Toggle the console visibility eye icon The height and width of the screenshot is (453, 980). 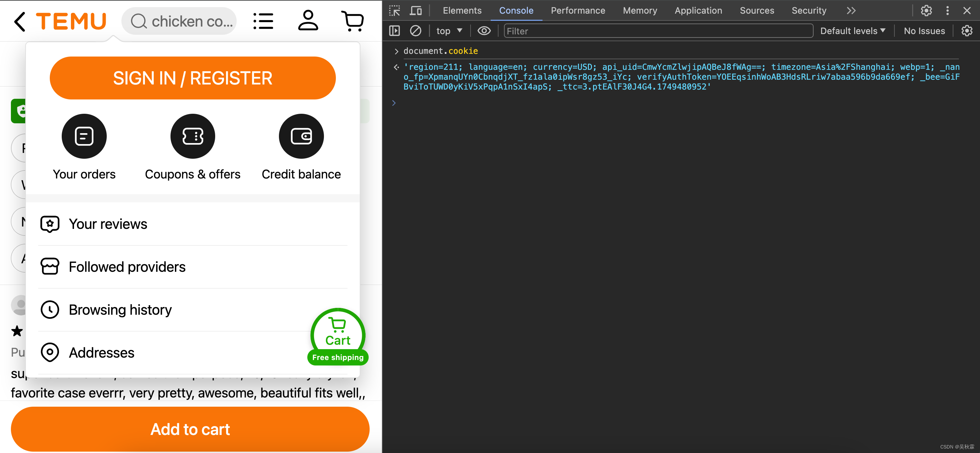point(484,31)
